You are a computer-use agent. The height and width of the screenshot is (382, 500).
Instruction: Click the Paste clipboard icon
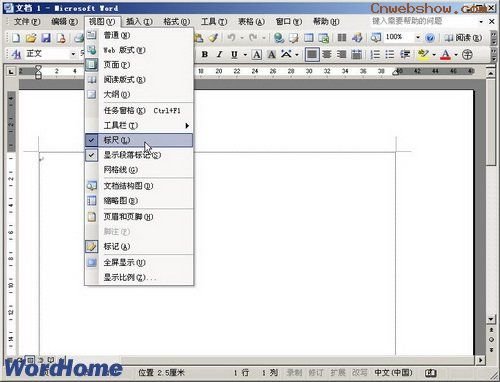[199, 38]
